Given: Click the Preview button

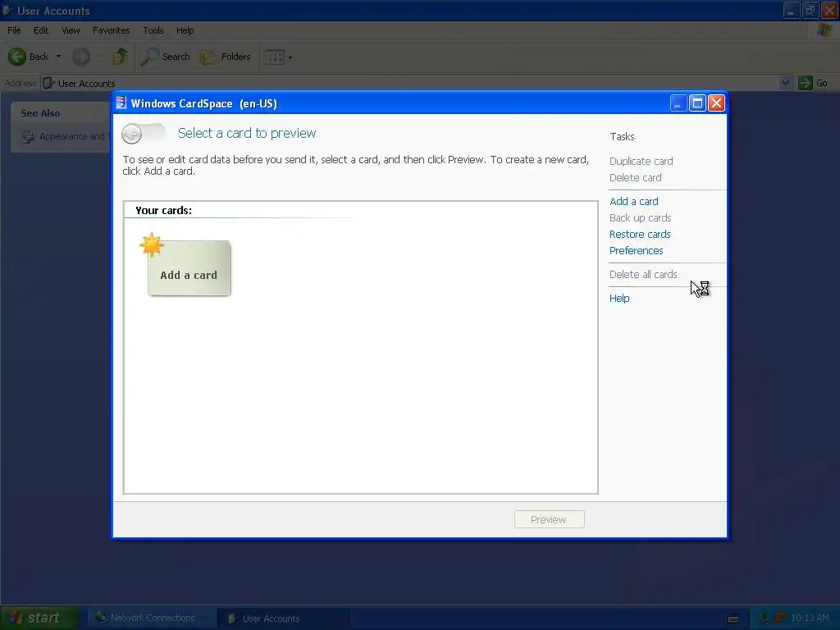Looking at the screenshot, I should pos(549,519).
